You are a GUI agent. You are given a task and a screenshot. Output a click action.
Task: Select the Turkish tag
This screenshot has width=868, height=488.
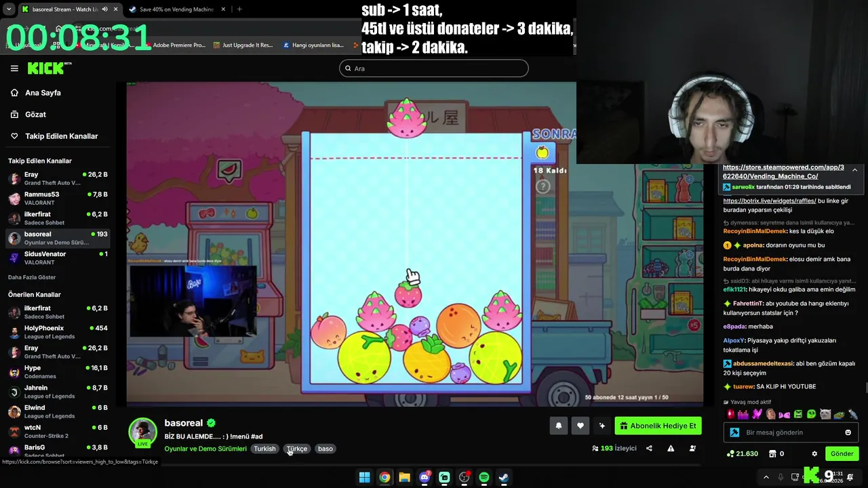pyautogui.click(x=264, y=449)
